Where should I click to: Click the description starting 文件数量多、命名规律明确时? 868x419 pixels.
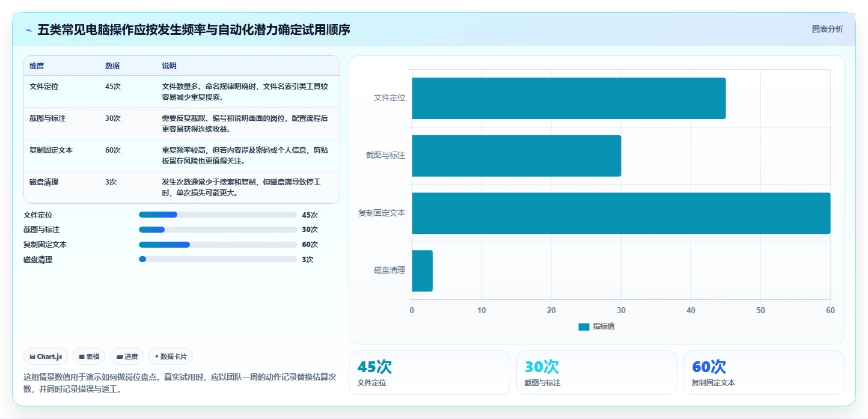tap(245, 91)
